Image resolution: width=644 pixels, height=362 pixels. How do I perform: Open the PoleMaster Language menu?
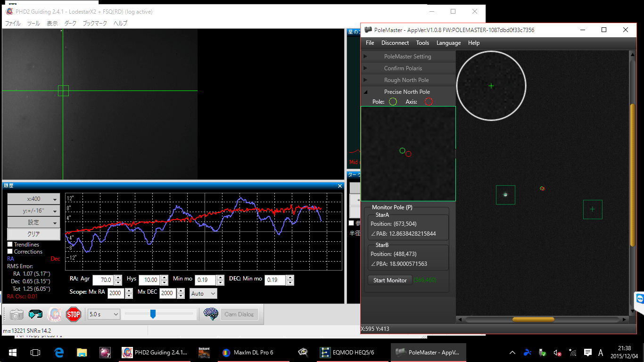pos(449,43)
